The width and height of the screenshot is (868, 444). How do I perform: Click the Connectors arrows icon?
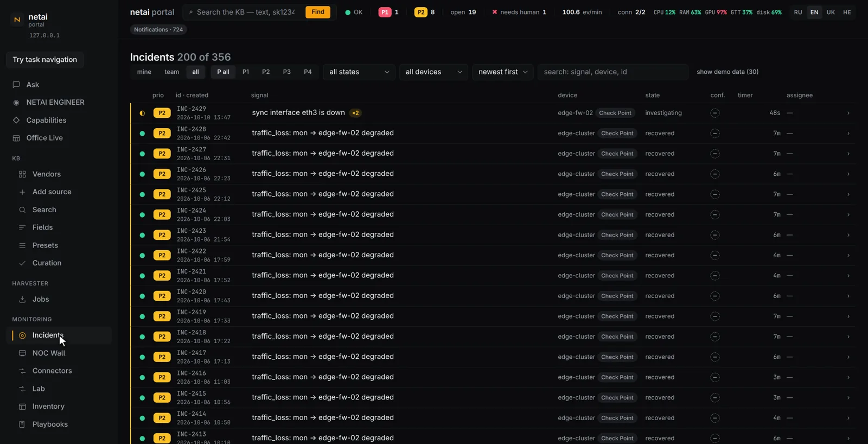coord(22,371)
